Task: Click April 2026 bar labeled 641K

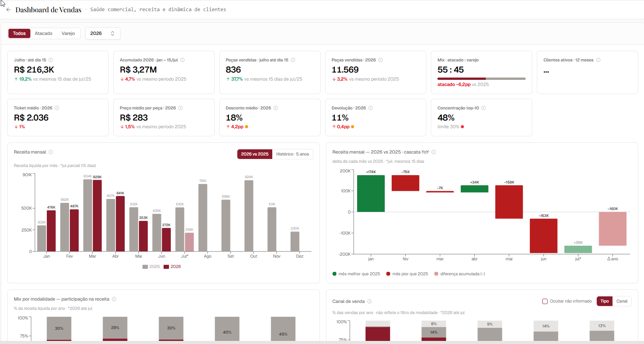Action: coord(120,224)
